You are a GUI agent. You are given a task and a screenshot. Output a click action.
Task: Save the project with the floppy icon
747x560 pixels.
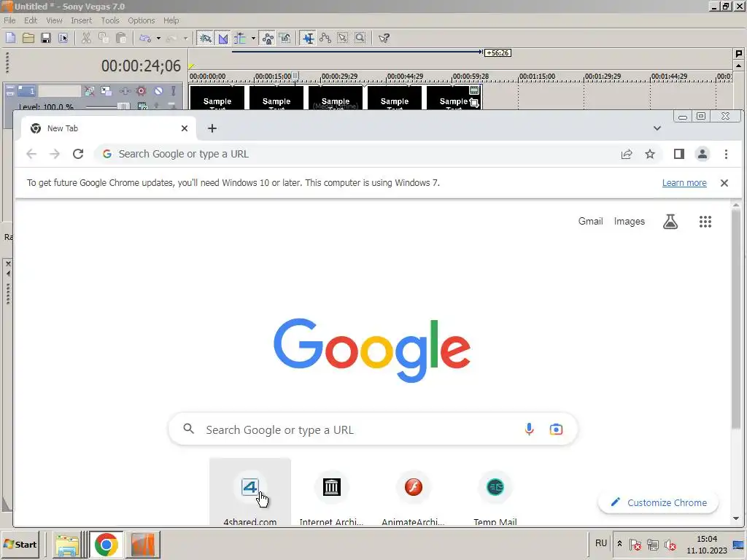click(x=46, y=38)
